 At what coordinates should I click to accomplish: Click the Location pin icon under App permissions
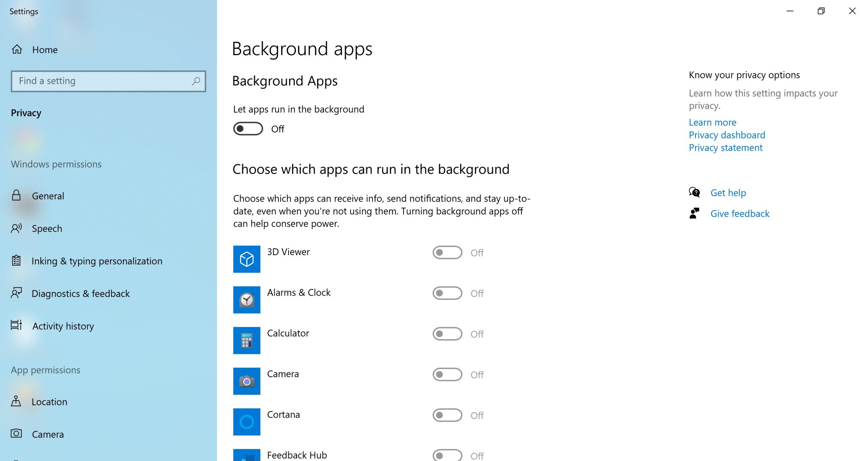tap(17, 401)
